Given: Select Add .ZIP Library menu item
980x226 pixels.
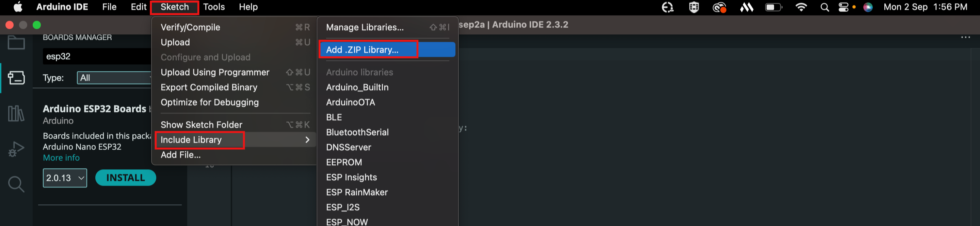Looking at the screenshot, I should (x=387, y=49).
